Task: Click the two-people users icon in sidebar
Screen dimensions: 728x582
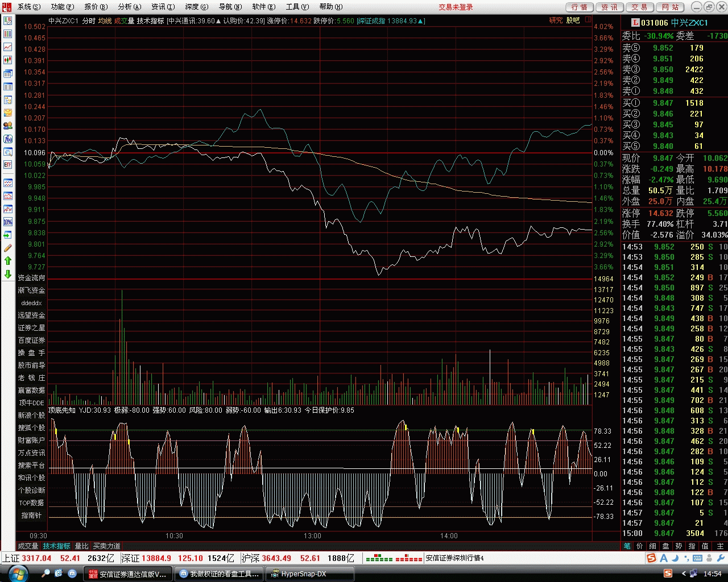Action: pos(8,126)
